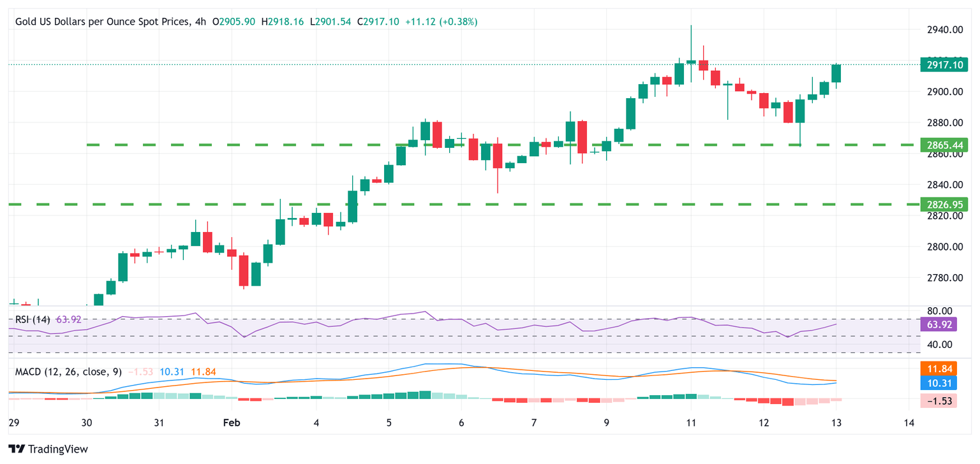Click the 29 date label on time axis

point(14,423)
